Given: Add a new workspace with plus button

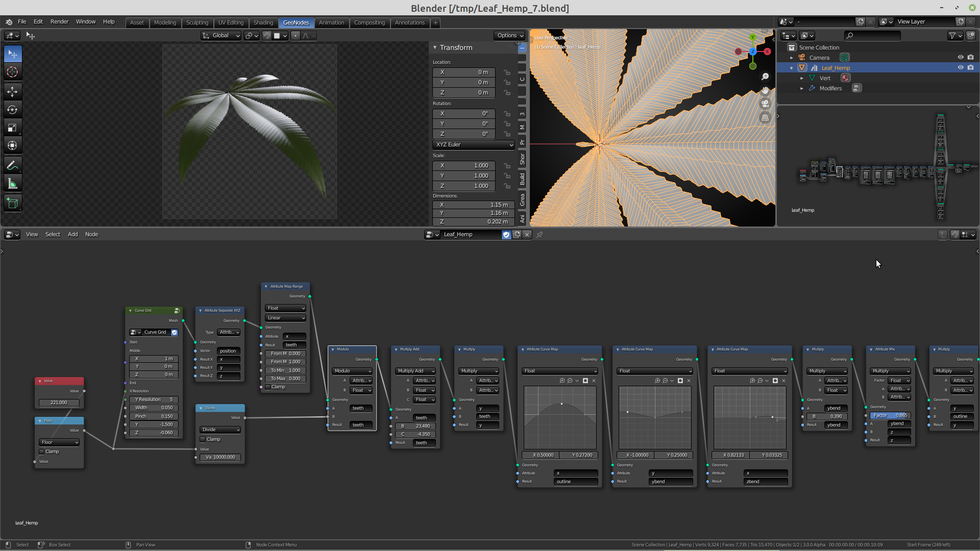Looking at the screenshot, I should (435, 23).
